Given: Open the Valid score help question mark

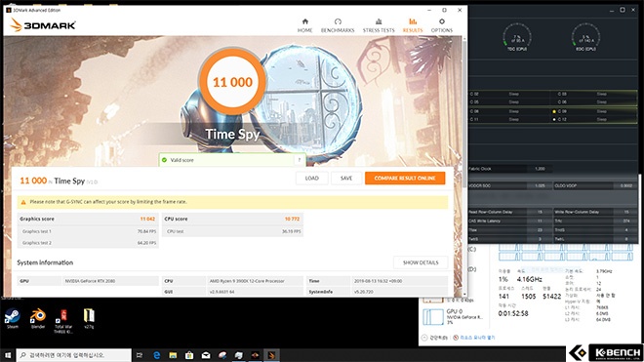Looking at the screenshot, I should click(299, 160).
